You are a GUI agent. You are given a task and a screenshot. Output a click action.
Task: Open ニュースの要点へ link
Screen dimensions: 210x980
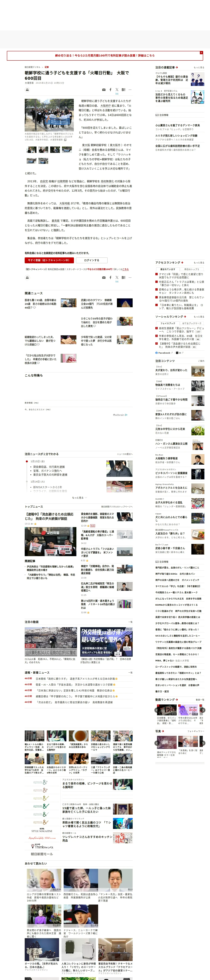tap(125, 454)
